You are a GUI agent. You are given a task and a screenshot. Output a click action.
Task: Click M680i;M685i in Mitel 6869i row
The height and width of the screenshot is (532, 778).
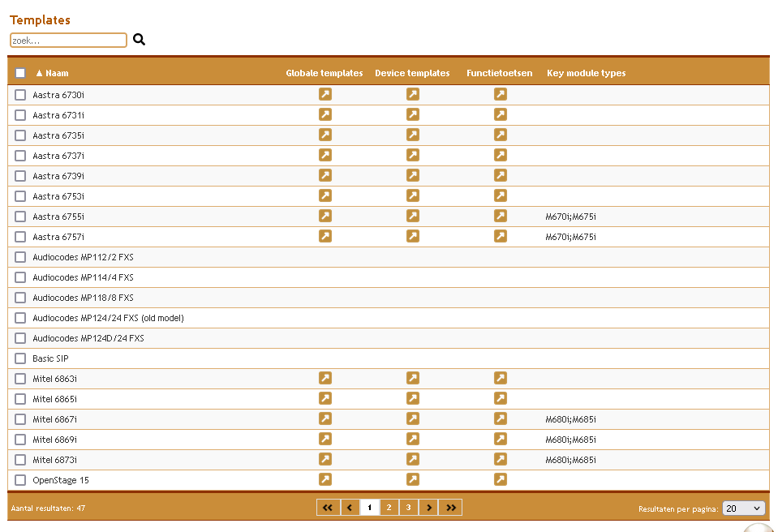point(570,440)
